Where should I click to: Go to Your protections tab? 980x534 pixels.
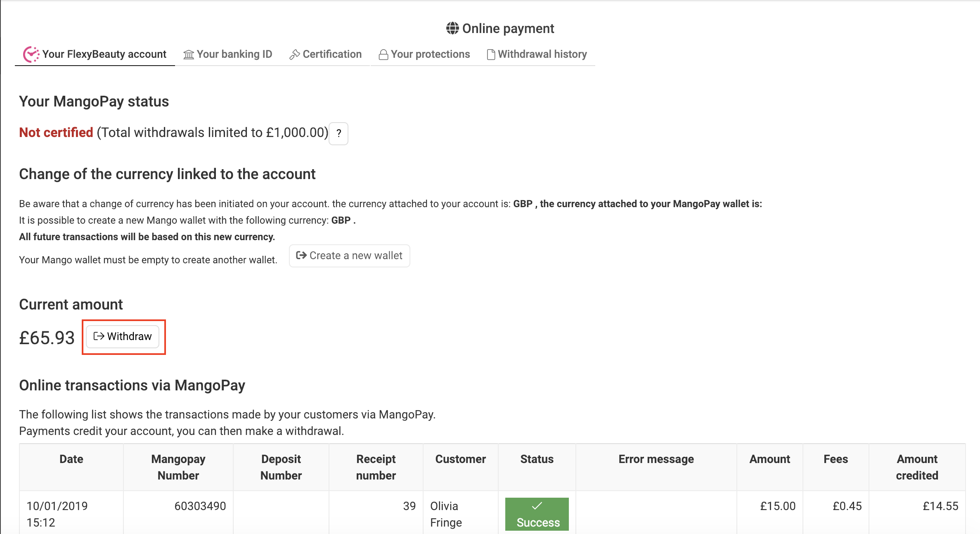click(424, 54)
